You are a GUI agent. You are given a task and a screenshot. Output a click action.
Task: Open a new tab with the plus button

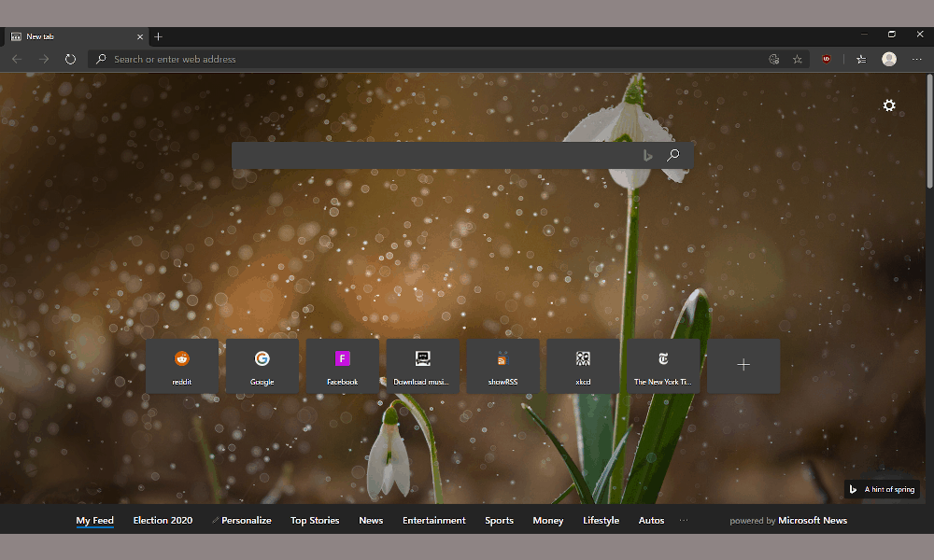(159, 37)
